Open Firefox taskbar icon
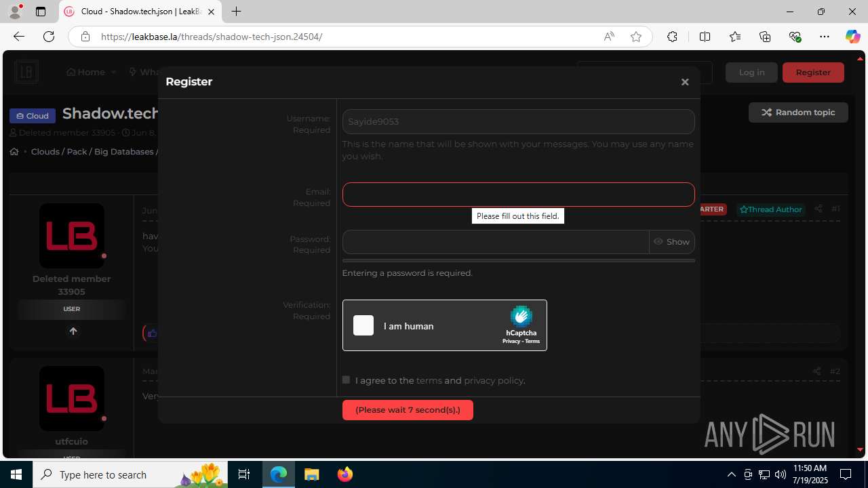868x488 pixels. point(345,474)
